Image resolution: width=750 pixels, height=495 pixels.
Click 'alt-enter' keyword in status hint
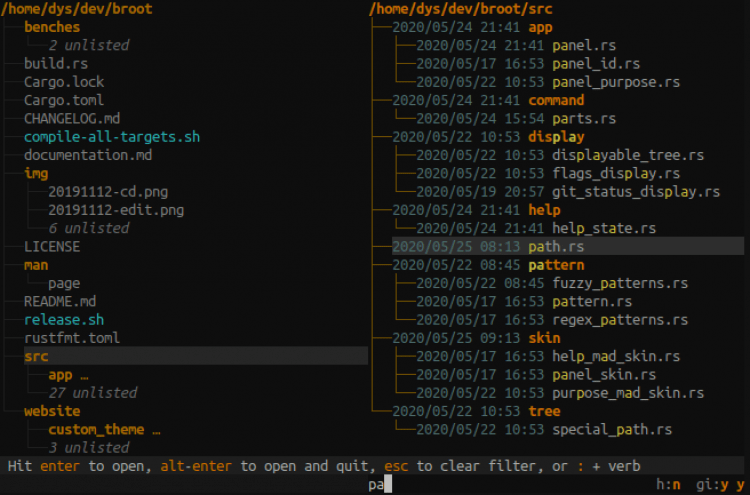196,466
